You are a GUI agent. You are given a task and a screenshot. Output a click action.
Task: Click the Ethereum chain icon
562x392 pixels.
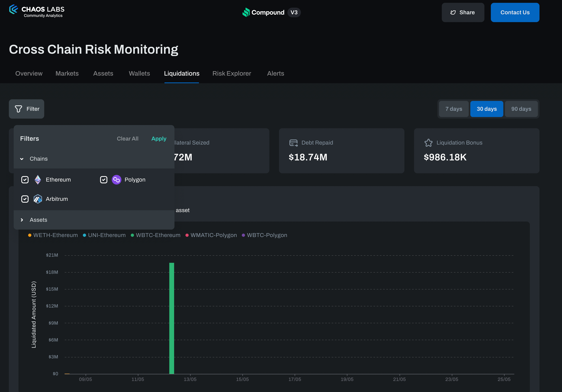(38, 180)
